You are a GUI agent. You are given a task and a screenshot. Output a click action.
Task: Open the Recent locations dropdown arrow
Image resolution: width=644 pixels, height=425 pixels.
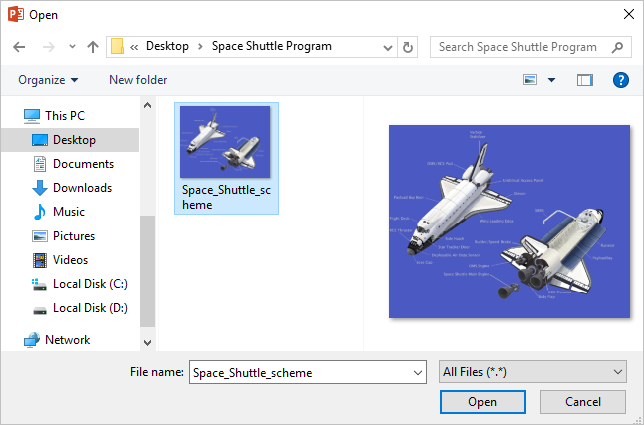click(72, 47)
